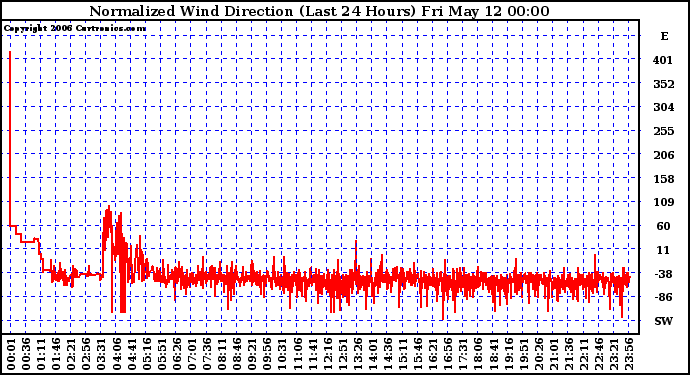This screenshot has width=690, height=375.
Task: Click the 'SW' label on the y-axis
Action: (x=664, y=321)
